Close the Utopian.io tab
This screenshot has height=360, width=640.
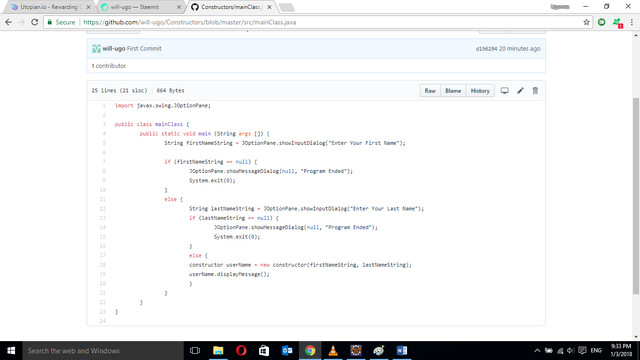pyautogui.click(x=89, y=7)
